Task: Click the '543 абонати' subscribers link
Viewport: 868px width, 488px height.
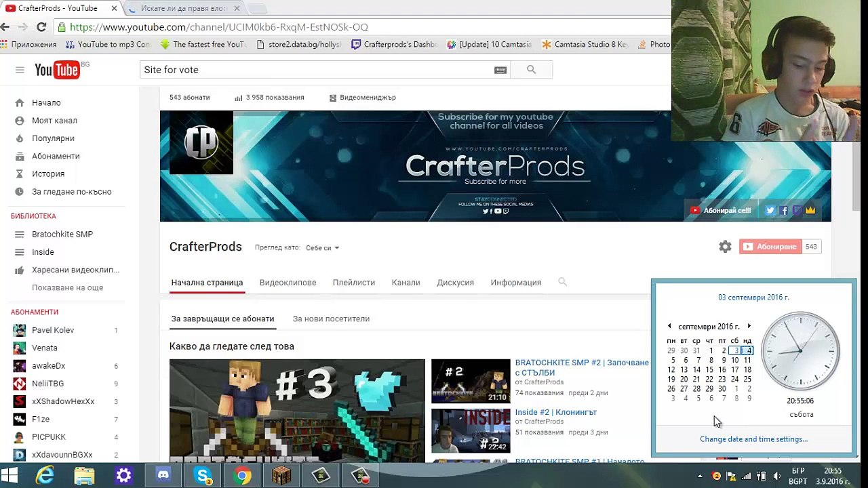Action: [189, 98]
